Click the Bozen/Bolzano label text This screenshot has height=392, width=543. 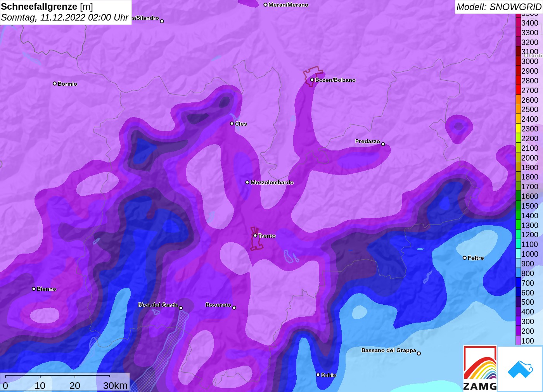pyautogui.click(x=335, y=80)
